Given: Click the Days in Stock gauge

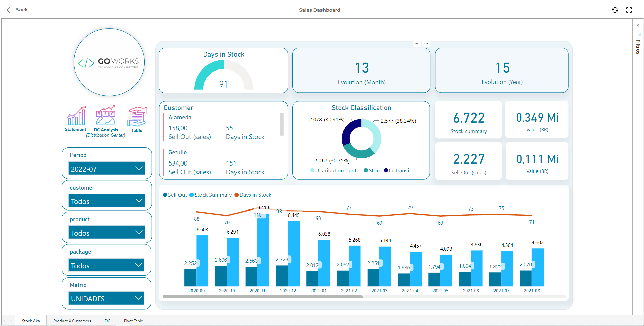Looking at the screenshot, I should coord(224,75).
